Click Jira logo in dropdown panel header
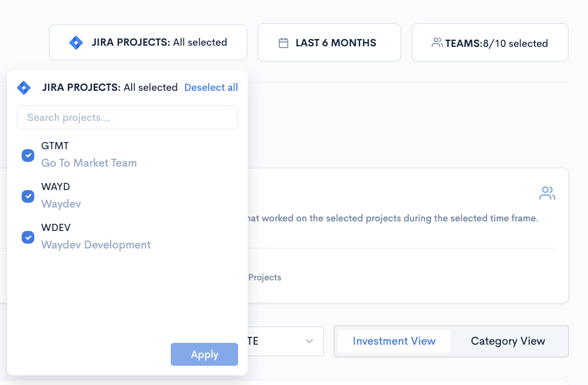588x385 pixels. [x=24, y=88]
